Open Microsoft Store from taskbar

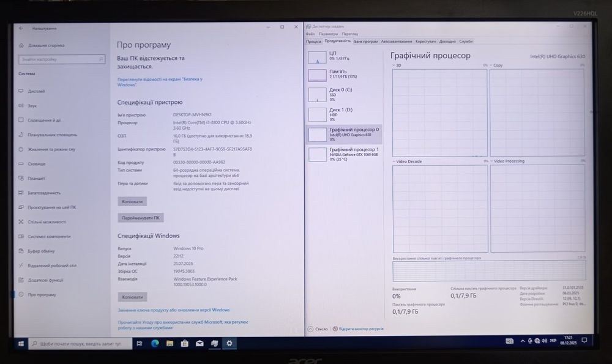[185, 344]
